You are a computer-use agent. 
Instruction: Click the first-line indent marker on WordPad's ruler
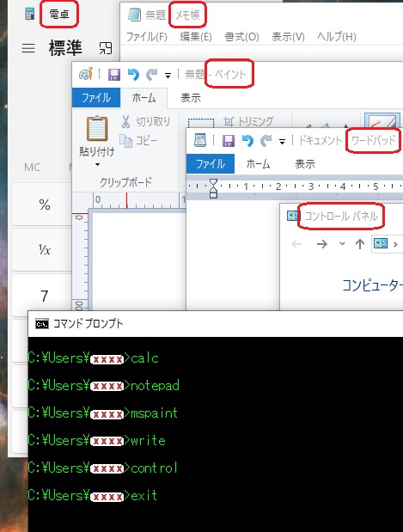(x=213, y=184)
